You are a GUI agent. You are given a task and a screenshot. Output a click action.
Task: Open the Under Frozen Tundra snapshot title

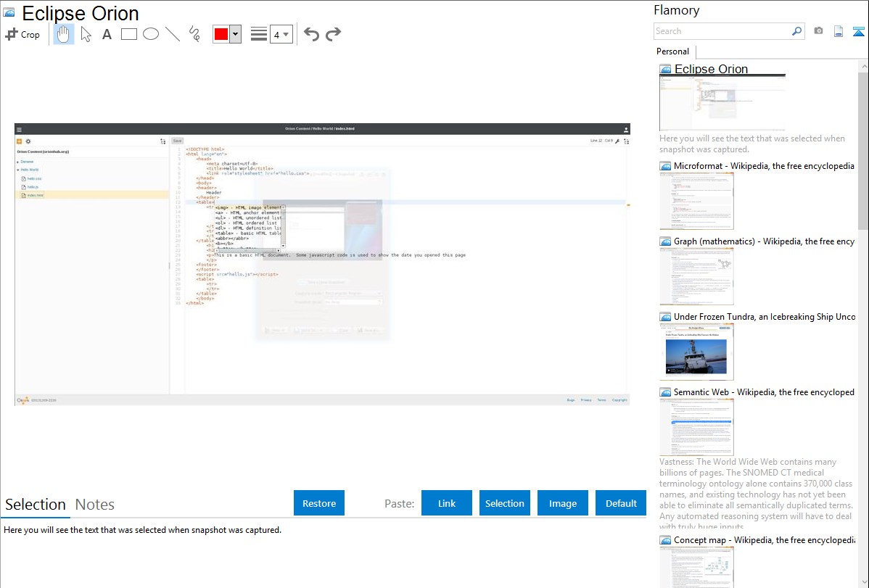coord(765,316)
